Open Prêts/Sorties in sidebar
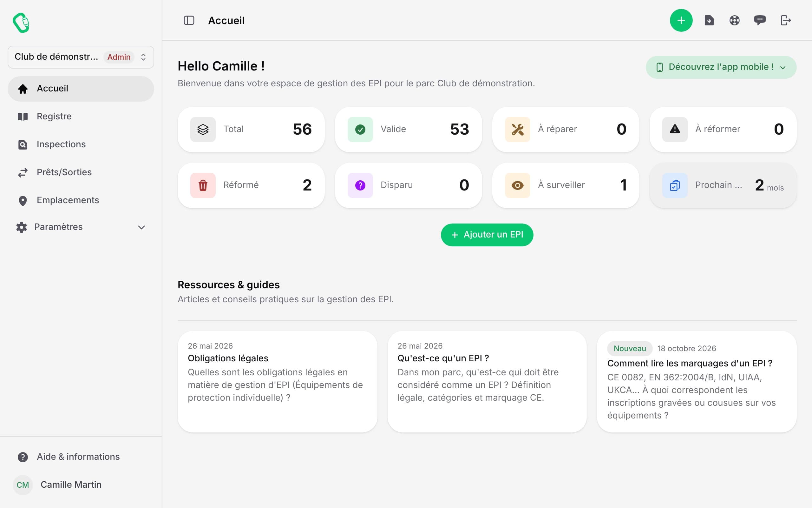812x508 pixels. (x=81, y=172)
